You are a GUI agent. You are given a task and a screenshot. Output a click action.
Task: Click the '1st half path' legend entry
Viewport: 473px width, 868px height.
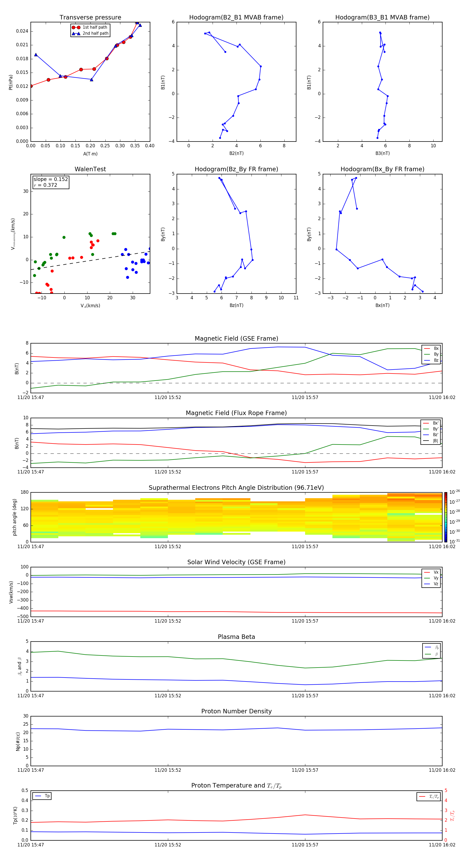click(90, 27)
